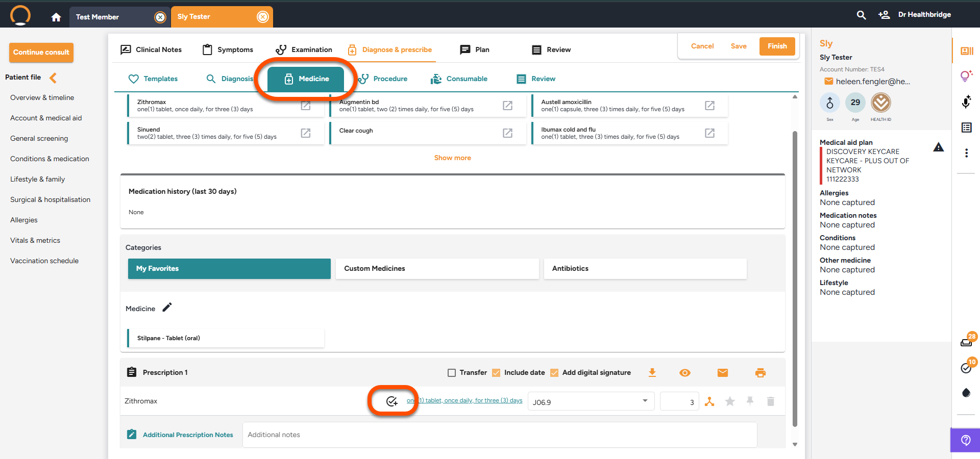Click the Zithromax quantity field

click(x=679, y=401)
